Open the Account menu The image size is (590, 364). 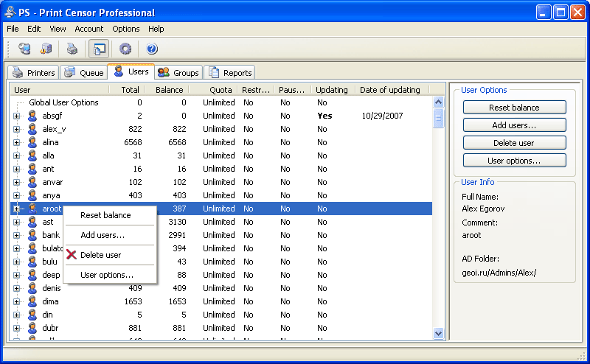(x=88, y=29)
